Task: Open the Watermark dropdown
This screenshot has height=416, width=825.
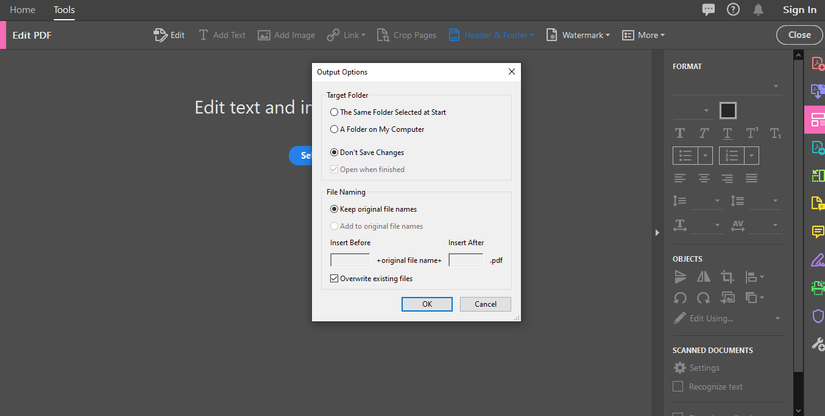Action: [x=578, y=35]
